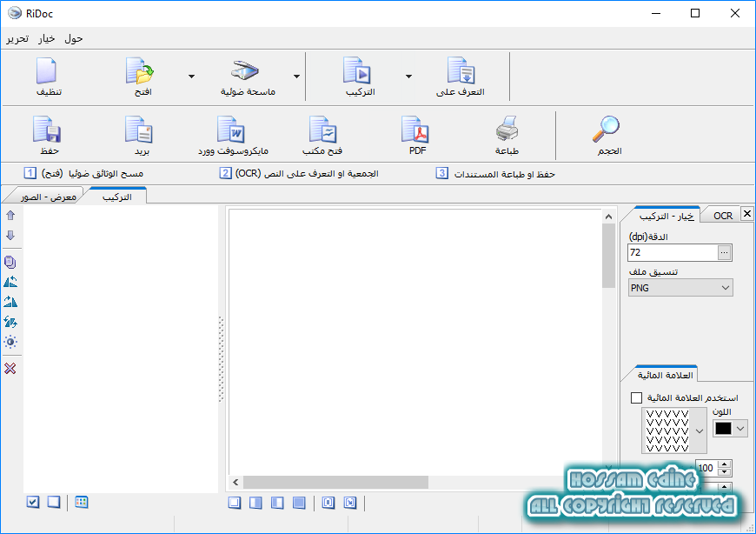Image resolution: width=756 pixels, height=534 pixels.
Task: Rotate image right in the sidebar
Action: point(10,302)
